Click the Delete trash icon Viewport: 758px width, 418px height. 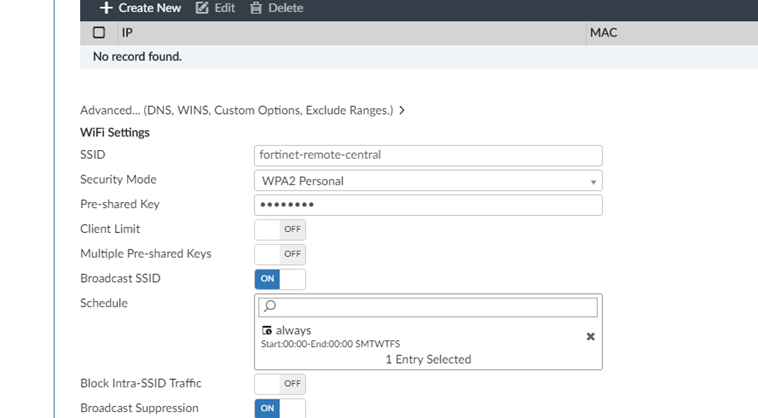click(x=256, y=8)
